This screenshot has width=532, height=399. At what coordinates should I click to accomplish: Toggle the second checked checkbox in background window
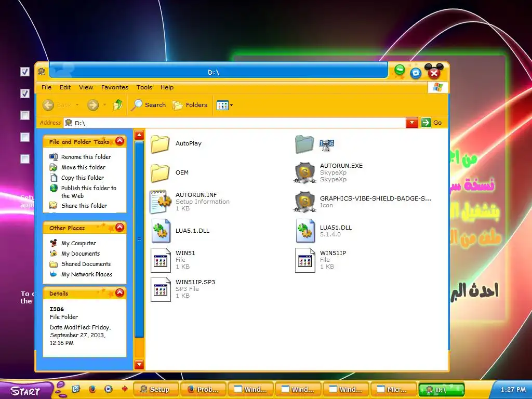coord(25,94)
